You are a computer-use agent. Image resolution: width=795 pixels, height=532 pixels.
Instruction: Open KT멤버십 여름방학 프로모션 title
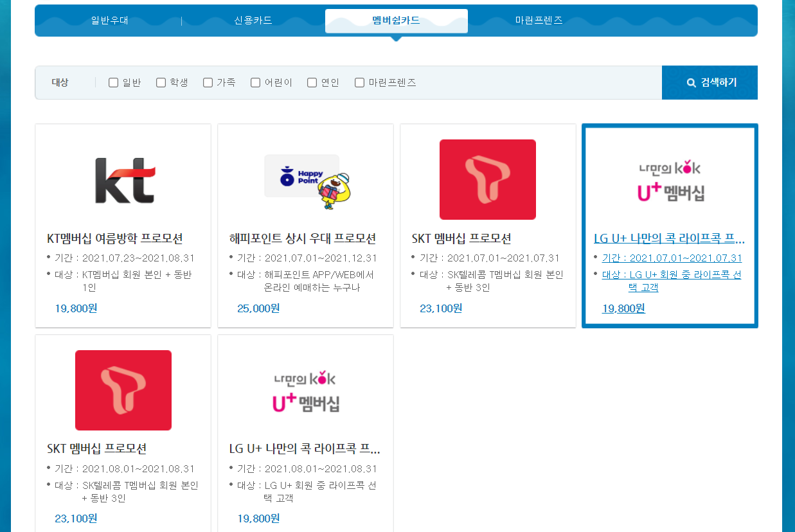(115, 238)
